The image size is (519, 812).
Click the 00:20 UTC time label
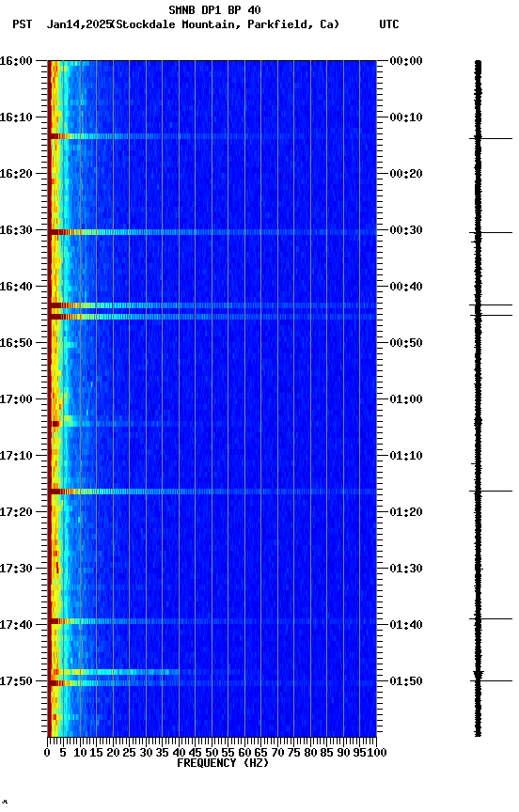(406, 174)
